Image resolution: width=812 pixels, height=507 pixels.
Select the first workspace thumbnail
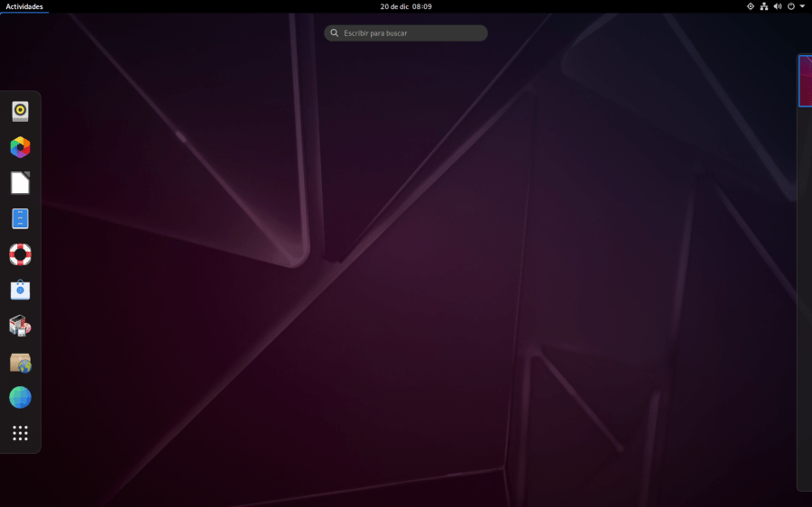pyautogui.click(x=805, y=81)
